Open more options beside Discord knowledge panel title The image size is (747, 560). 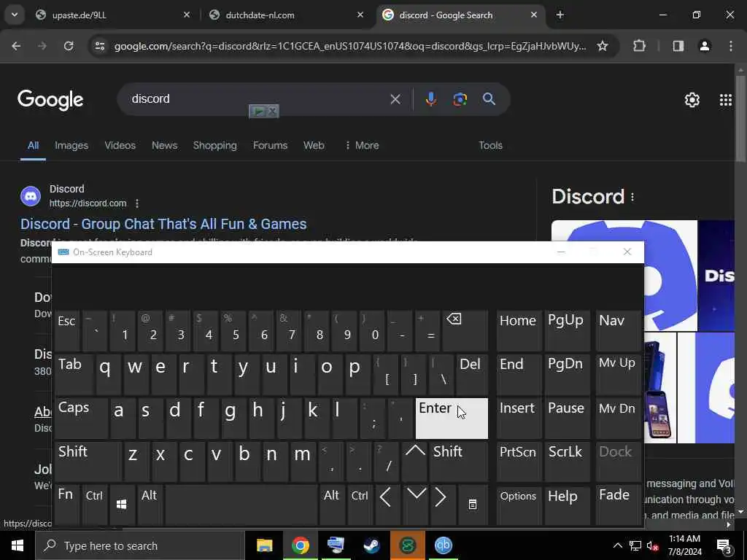click(632, 197)
